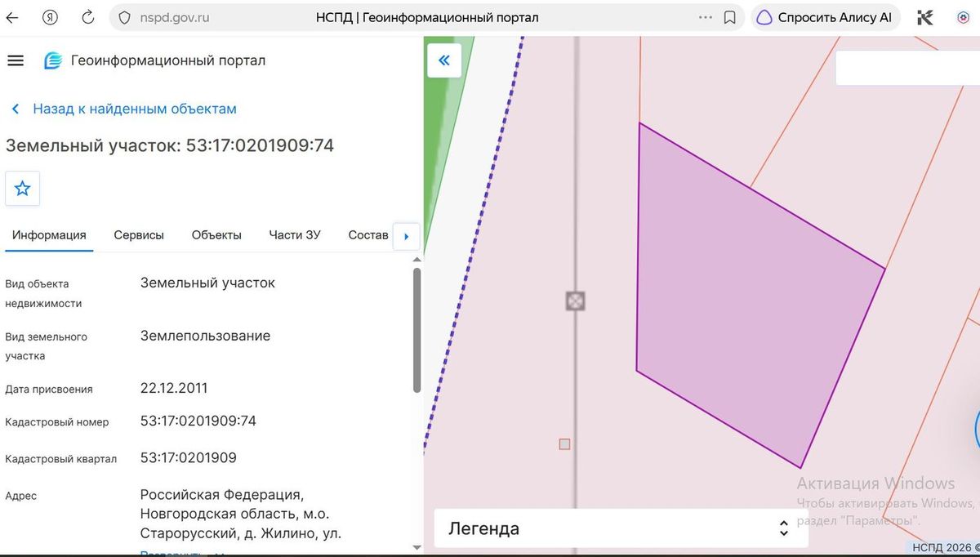The width and height of the screenshot is (980, 557).
Task: Add the parcel to favorites with star
Action: (x=23, y=189)
